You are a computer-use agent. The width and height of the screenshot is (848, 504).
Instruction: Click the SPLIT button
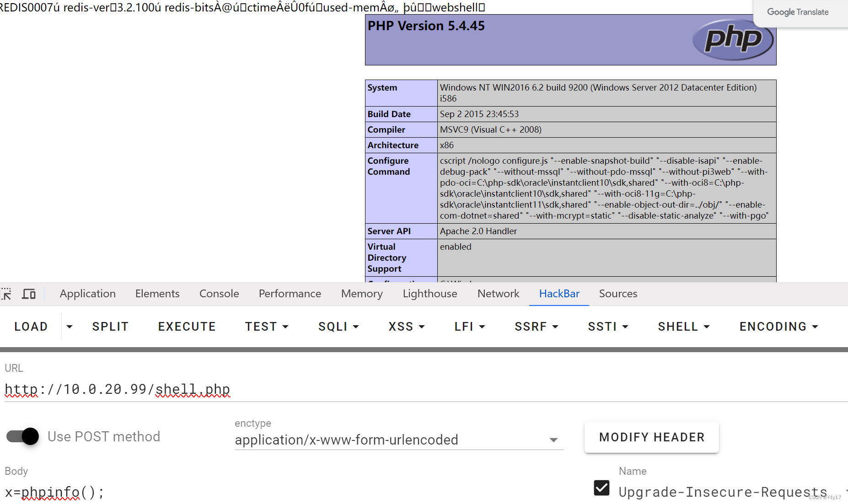[110, 327]
